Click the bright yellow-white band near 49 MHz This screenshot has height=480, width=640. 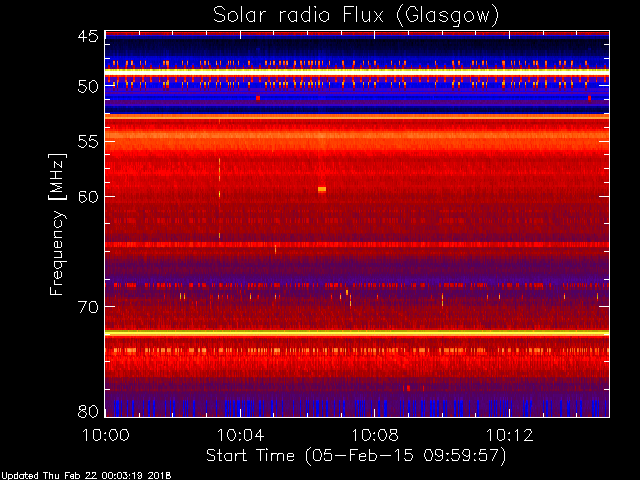pyautogui.click(x=357, y=71)
